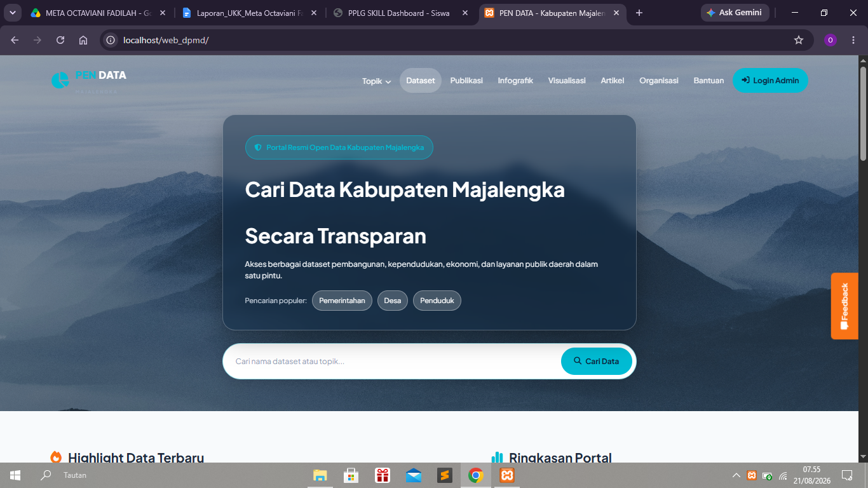Open the purple profile avatar
Screen dimensions: 868x488
(x=831, y=40)
